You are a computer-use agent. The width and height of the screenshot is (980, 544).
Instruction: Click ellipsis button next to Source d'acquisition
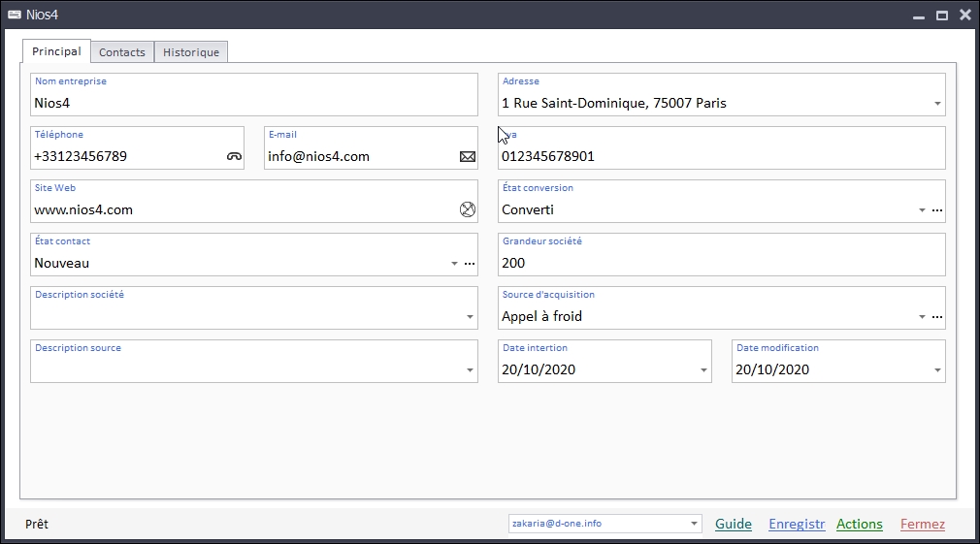pyautogui.click(x=937, y=317)
